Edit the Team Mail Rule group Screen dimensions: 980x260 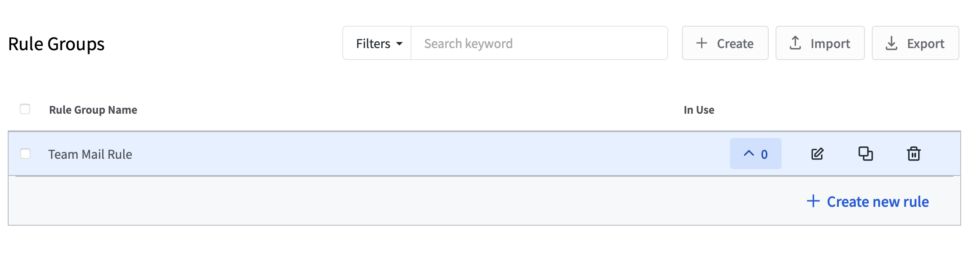[817, 154]
